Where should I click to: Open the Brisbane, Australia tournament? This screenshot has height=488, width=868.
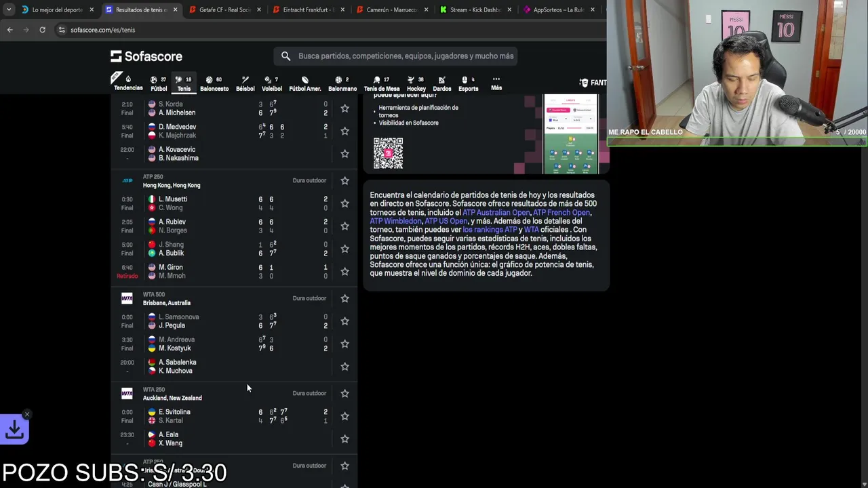point(167,303)
